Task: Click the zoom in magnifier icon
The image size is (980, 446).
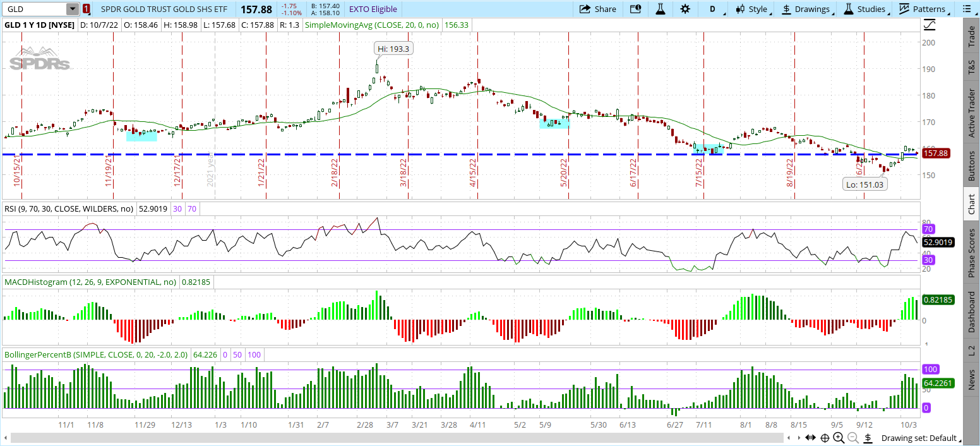Action: (x=839, y=438)
